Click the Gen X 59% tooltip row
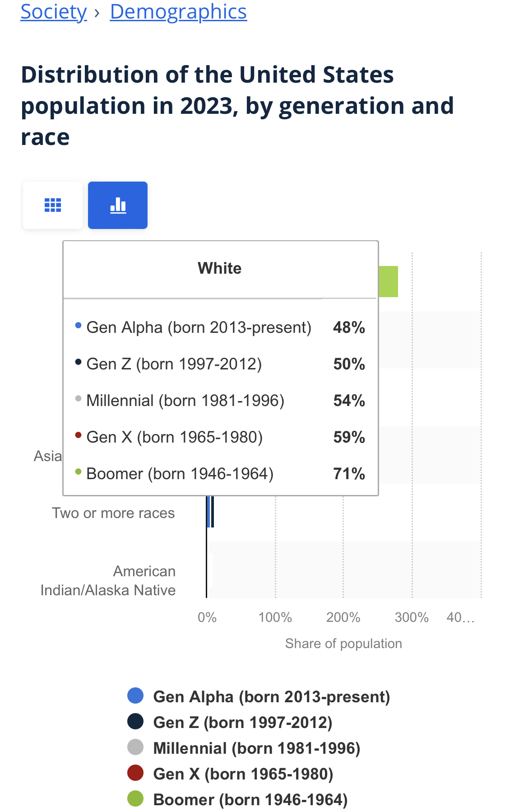 (x=220, y=437)
